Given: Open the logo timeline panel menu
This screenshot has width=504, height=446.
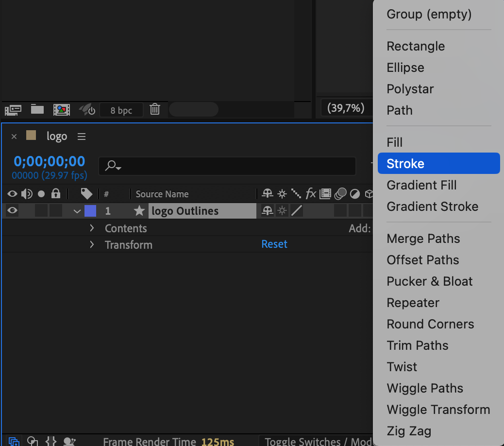Looking at the screenshot, I should tap(82, 137).
